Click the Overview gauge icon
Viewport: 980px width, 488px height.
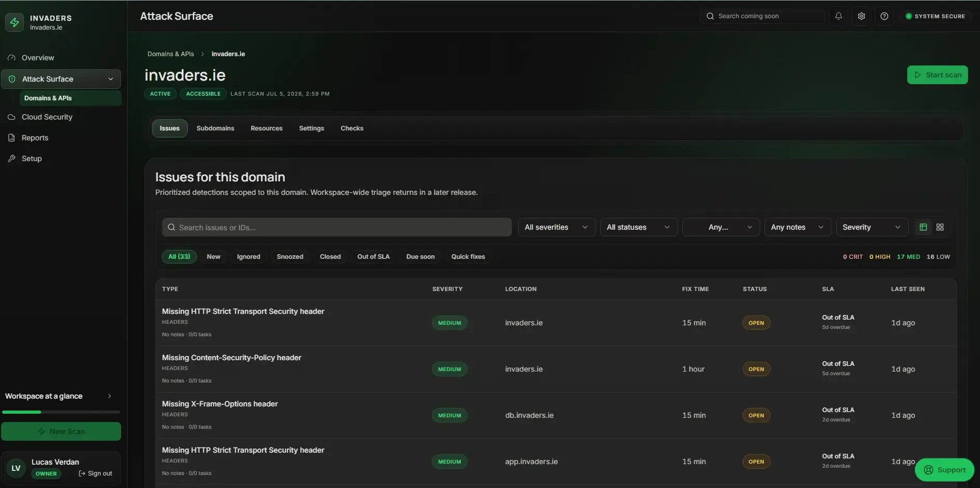tap(11, 58)
